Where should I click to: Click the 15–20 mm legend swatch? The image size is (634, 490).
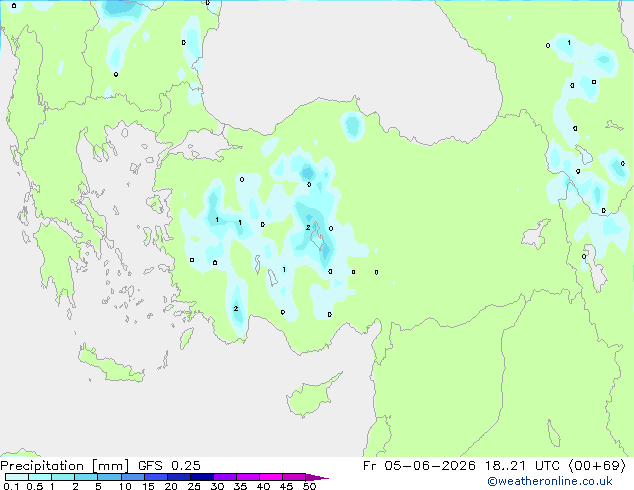click(x=156, y=477)
